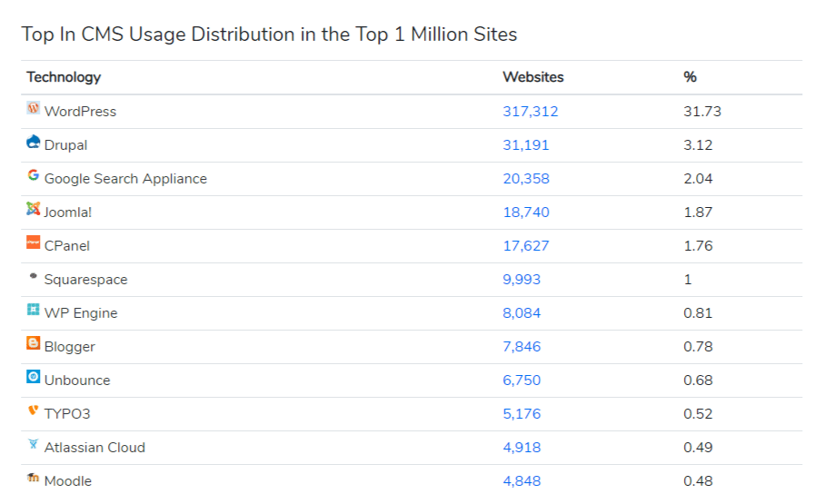Select the CPanel technology name

[x=66, y=246]
